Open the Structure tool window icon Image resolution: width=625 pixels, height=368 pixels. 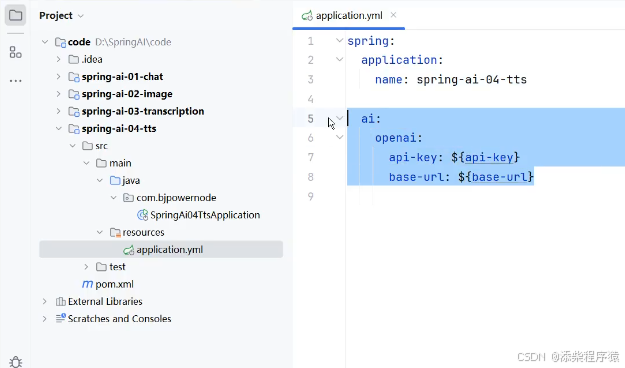15,52
